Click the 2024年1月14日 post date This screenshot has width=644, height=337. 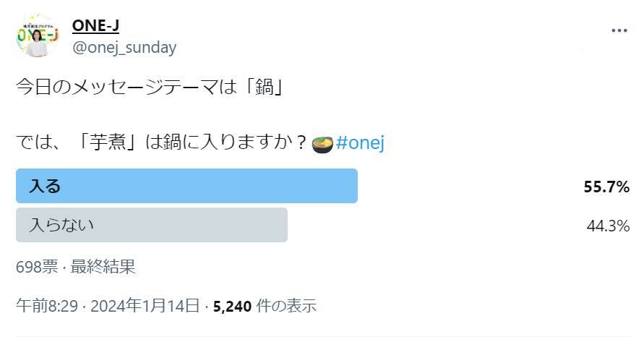coord(143,306)
